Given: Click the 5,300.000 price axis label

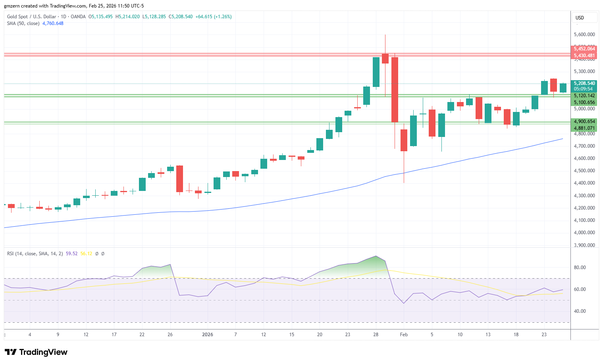Looking at the screenshot, I should pos(584,71).
